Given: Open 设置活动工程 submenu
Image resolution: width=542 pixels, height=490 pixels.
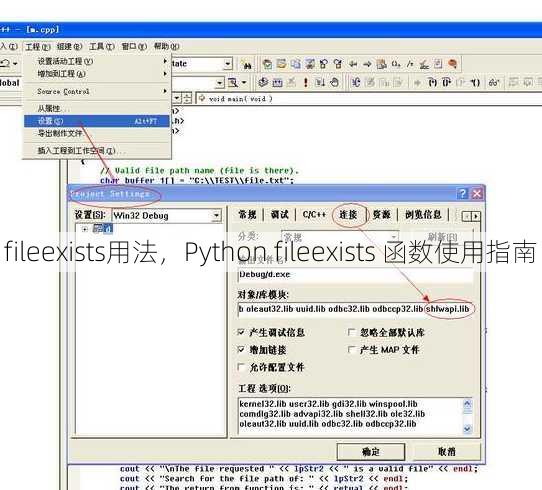Looking at the screenshot, I should (x=97, y=61).
